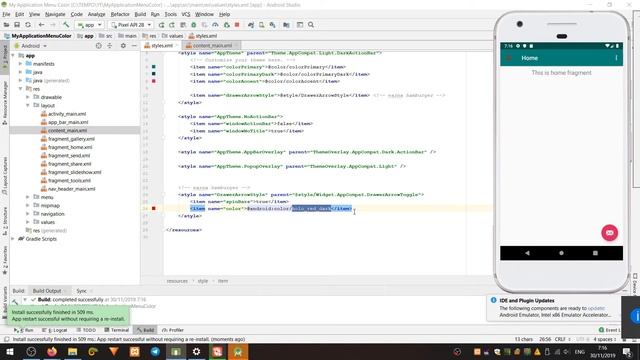Image resolution: width=640 pixels, height=360 pixels.
Task: Open the TODO tool window
Action: (86, 330)
